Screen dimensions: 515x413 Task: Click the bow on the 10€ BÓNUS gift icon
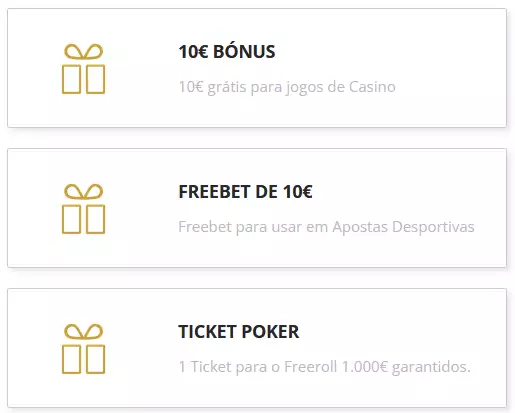tap(83, 51)
